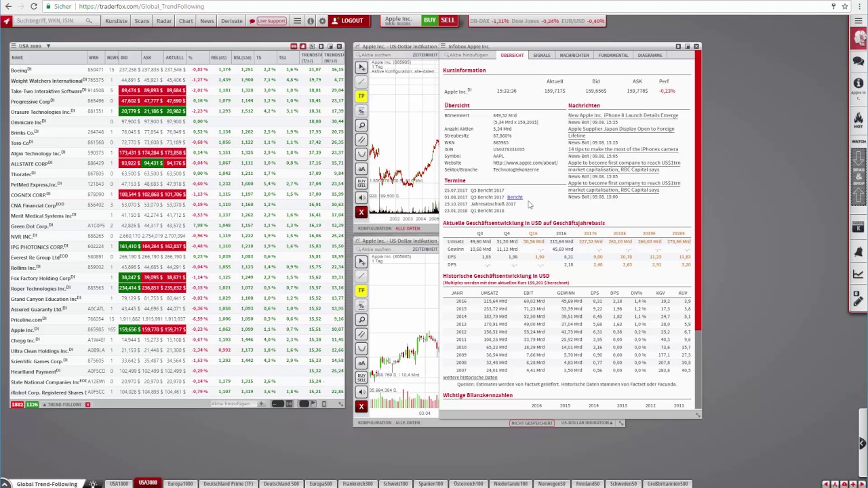This screenshot has width=868, height=488.
Task: Activate the magnifier zoom tool in upper chart
Action: [x=361, y=125]
